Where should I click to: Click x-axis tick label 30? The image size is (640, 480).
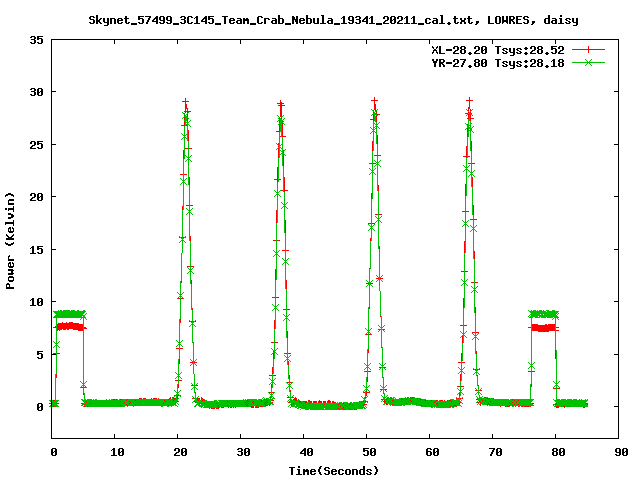click(243, 452)
